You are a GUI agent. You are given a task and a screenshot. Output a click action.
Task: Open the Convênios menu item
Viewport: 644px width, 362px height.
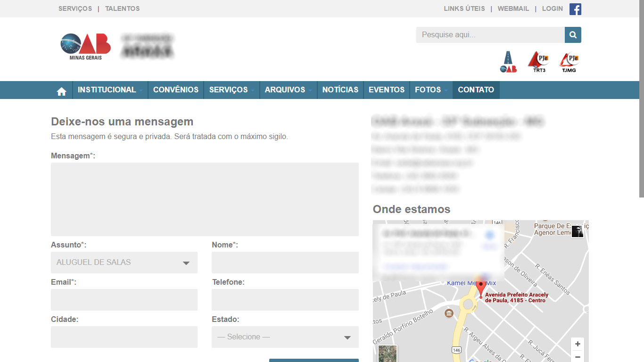pyautogui.click(x=176, y=90)
